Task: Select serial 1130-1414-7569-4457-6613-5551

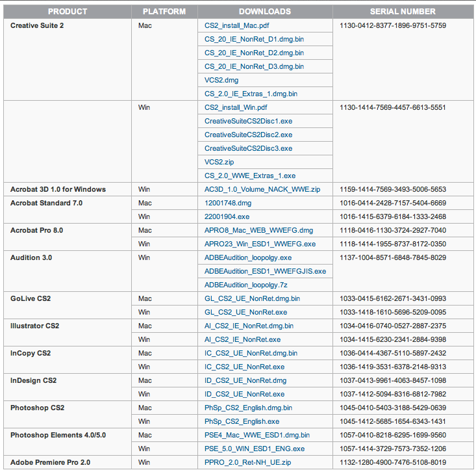Action: click(392, 107)
